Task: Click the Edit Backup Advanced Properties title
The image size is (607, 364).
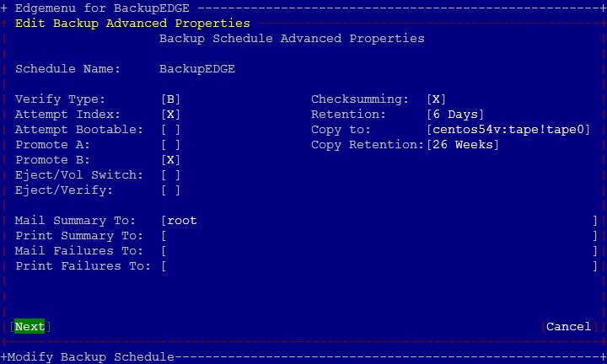Action: click(x=132, y=24)
